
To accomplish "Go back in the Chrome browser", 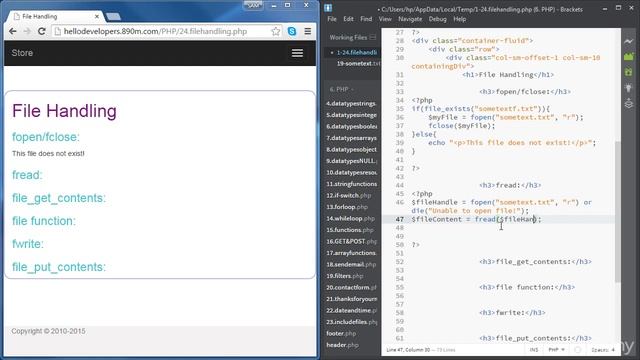I will click(13, 31).
